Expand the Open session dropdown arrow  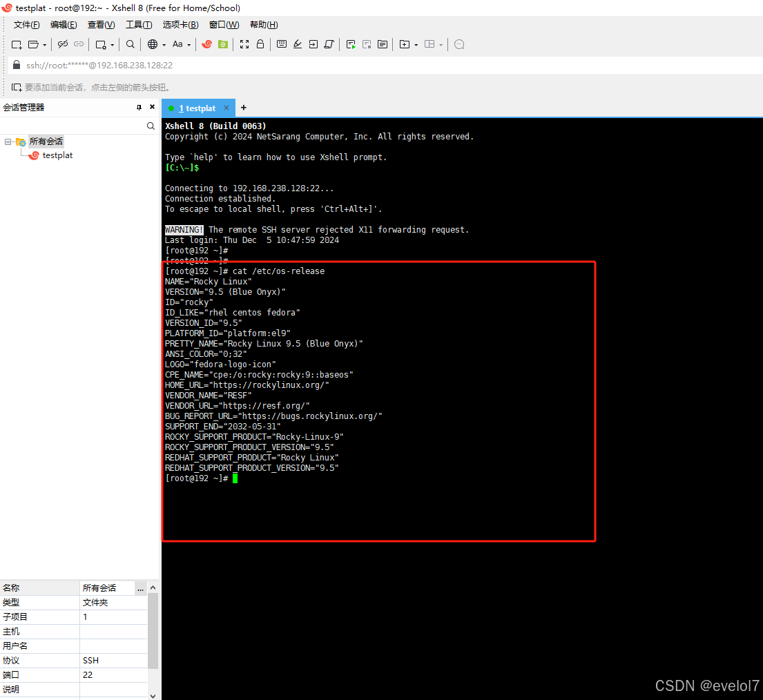(x=45, y=45)
